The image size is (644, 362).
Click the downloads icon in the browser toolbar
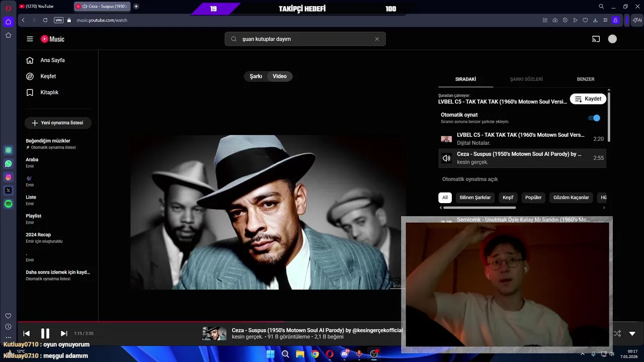595,20
